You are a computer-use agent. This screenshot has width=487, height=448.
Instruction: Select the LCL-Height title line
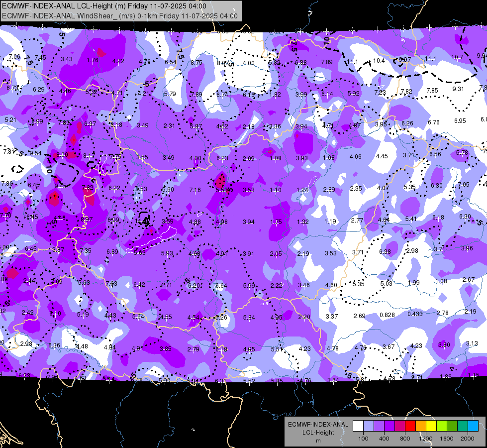(x=104, y=6)
